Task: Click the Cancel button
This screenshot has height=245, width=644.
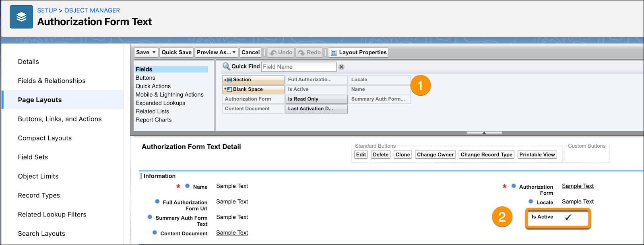Action: point(250,52)
